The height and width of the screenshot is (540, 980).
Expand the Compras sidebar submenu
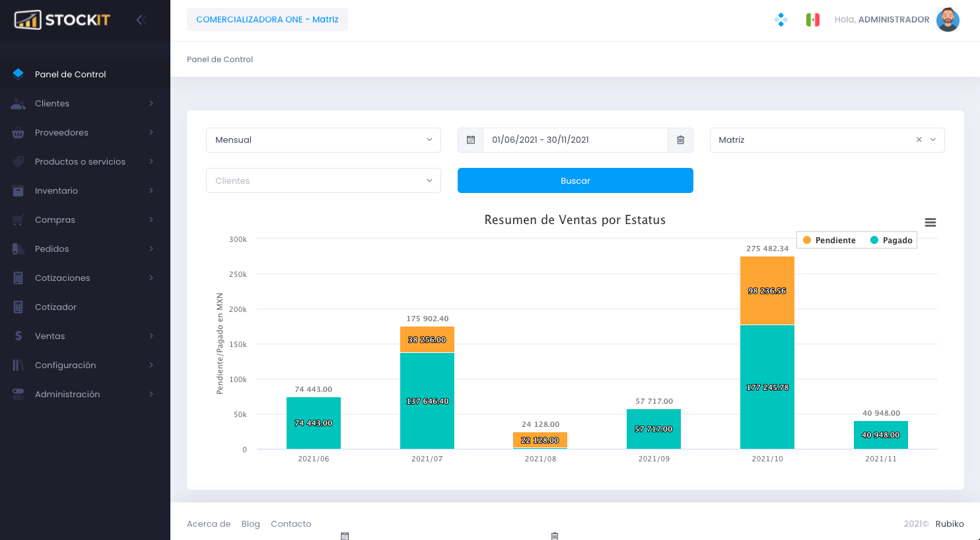click(x=151, y=219)
